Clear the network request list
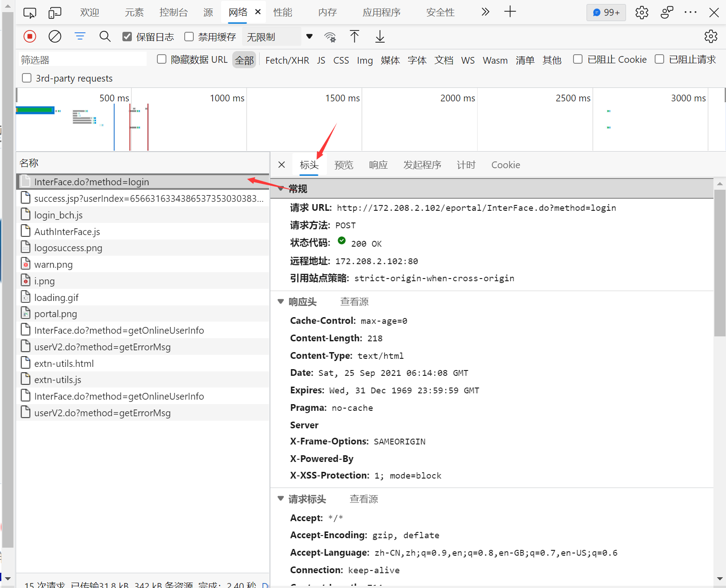726x588 pixels. click(x=55, y=36)
